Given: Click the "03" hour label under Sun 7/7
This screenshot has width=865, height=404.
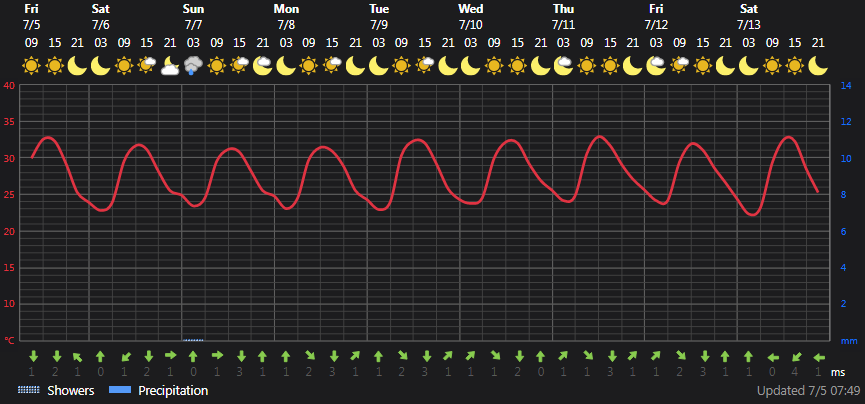Looking at the screenshot, I should [194, 42].
